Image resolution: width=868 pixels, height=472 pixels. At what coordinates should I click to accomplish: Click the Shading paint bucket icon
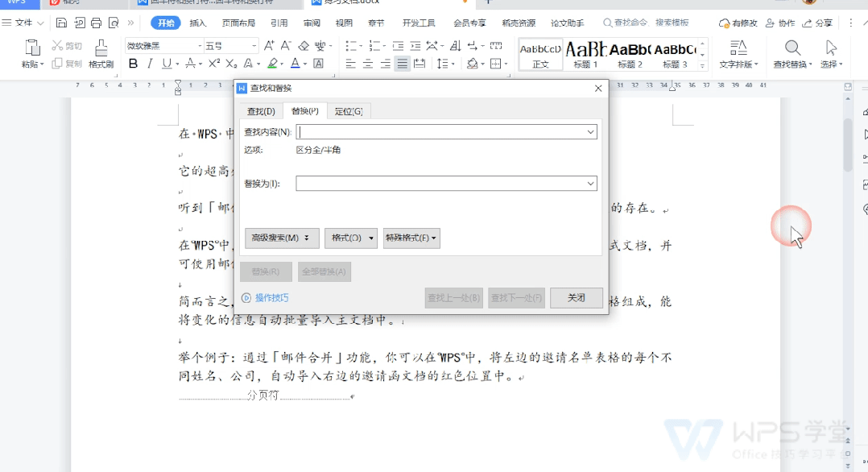[x=472, y=64]
